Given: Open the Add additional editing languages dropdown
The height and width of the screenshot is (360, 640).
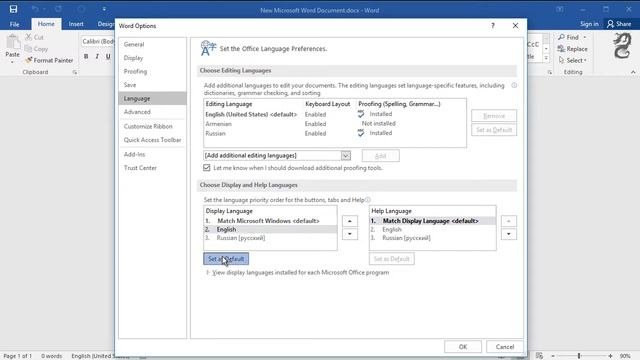Looking at the screenshot, I should pyautogui.click(x=346, y=156).
